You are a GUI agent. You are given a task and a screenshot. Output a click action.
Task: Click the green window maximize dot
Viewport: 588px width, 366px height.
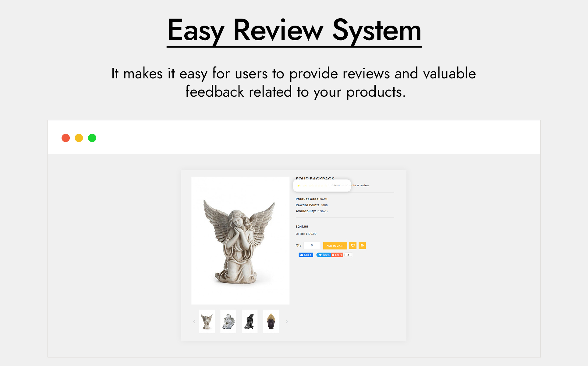pos(92,138)
